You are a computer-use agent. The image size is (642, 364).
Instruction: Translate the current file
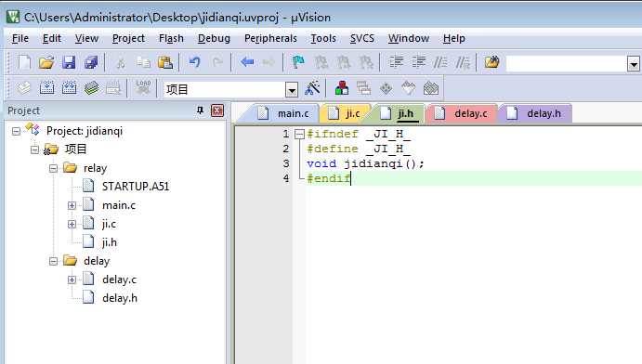click(x=24, y=88)
